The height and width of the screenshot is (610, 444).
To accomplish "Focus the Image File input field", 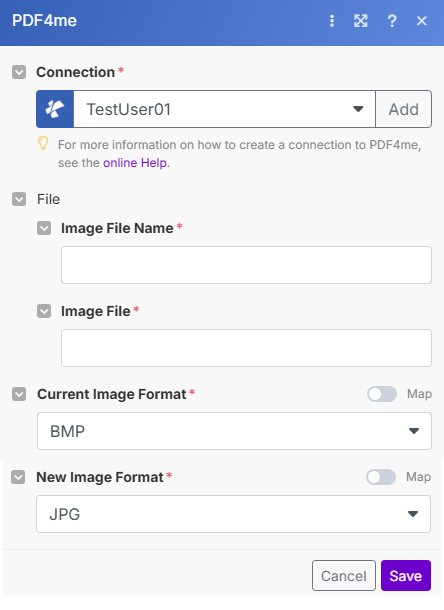I will tap(246, 348).
